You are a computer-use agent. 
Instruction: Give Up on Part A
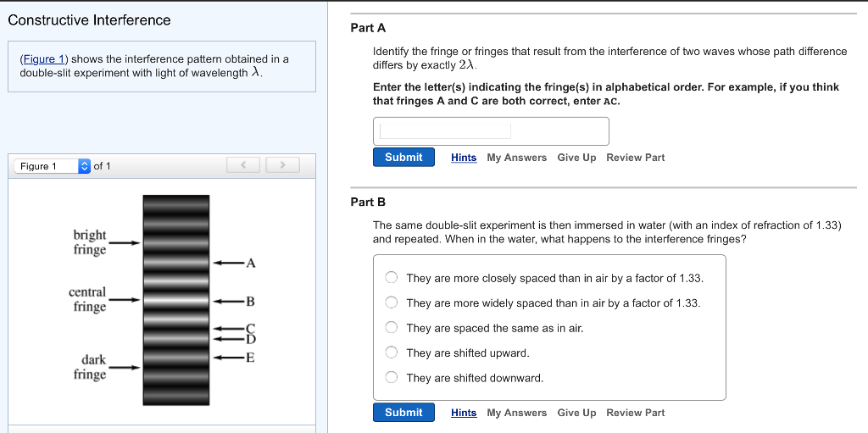[x=576, y=158]
